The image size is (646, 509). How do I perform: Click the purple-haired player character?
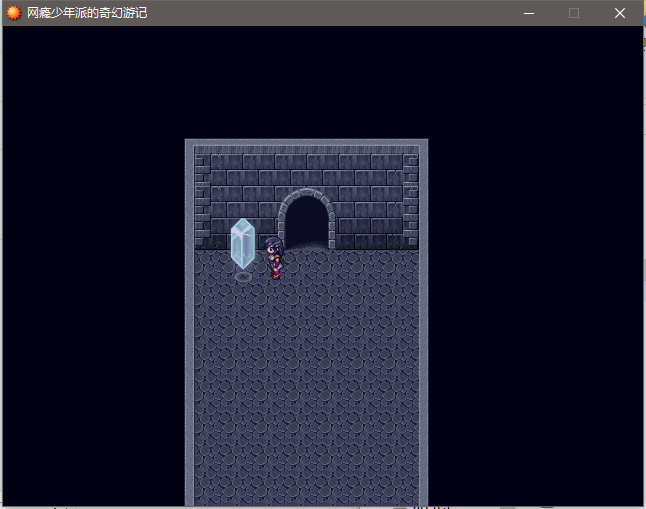pyautogui.click(x=274, y=258)
